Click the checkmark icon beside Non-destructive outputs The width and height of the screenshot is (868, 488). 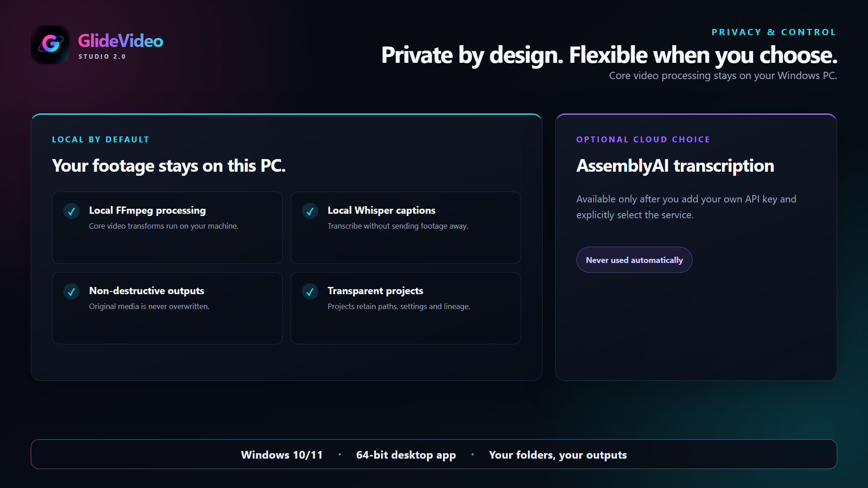click(71, 291)
